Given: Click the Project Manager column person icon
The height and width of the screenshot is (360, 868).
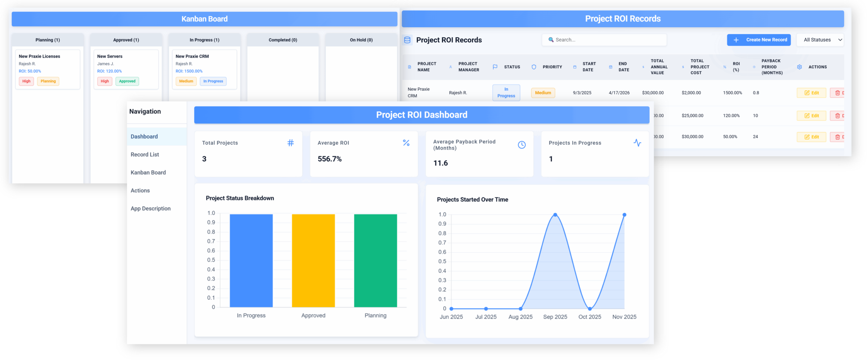Looking at the screenshot, I should coord(451,67).
